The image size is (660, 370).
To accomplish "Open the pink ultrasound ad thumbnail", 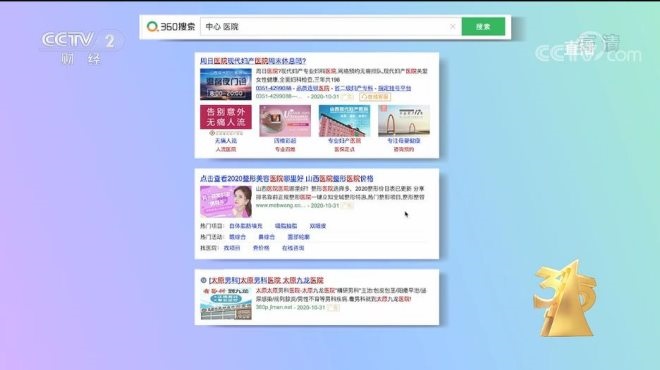I will 285,121.
